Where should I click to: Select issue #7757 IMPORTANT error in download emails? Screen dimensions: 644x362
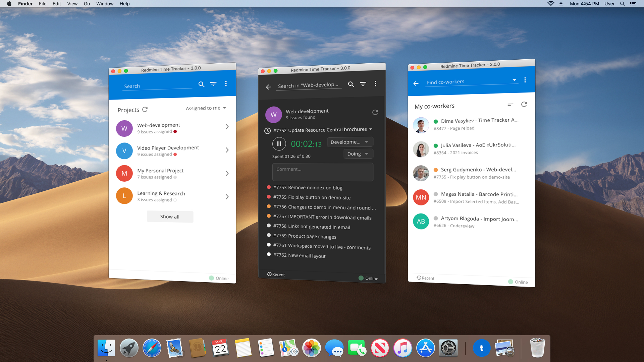tap(319, 217)
